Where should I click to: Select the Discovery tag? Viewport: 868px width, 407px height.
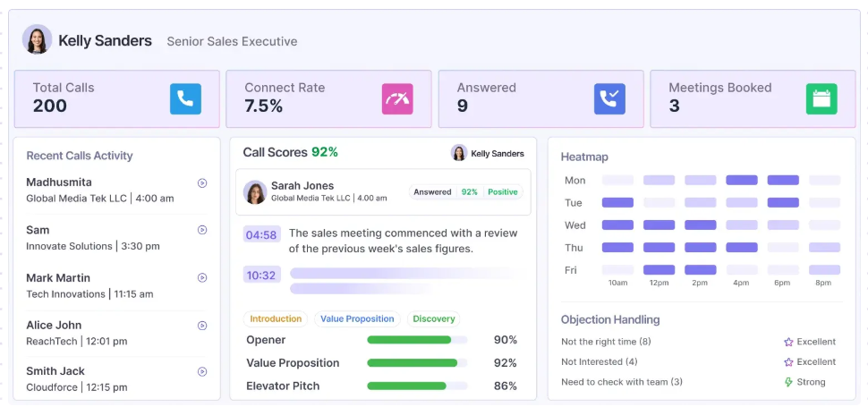point(433,319)
